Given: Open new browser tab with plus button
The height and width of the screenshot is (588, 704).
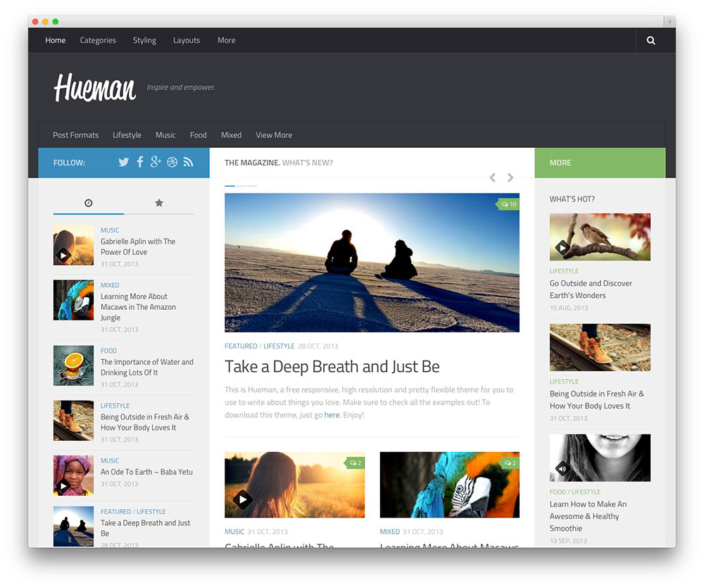Looking at the screenshot, I should [670, 22].
